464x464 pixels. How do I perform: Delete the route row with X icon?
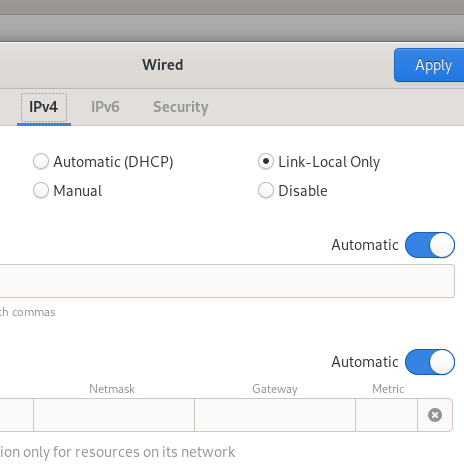(435, 415)
